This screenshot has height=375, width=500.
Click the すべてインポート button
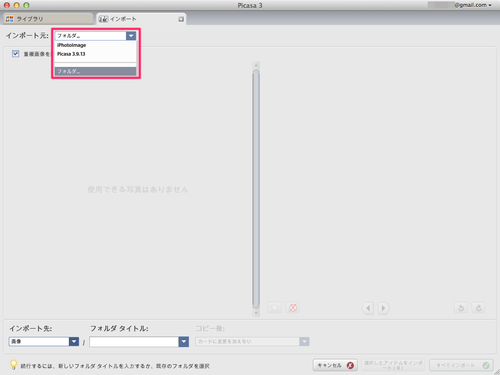(x=461, y=365)
